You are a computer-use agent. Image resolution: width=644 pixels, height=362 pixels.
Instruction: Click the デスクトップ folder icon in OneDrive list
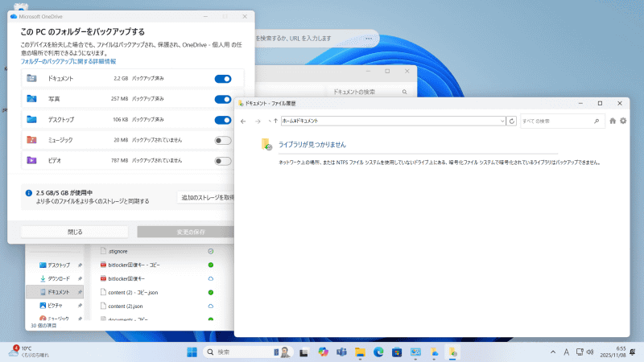pos(31,119)
